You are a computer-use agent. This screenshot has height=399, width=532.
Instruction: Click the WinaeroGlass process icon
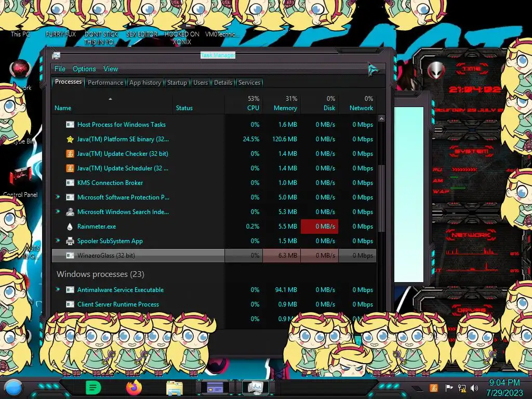point(70,256)
